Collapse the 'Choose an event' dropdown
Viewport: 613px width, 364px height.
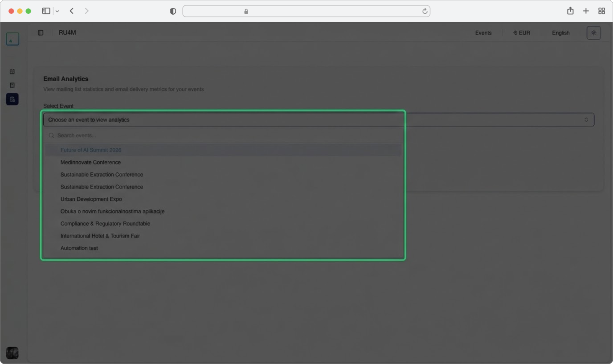318,120
